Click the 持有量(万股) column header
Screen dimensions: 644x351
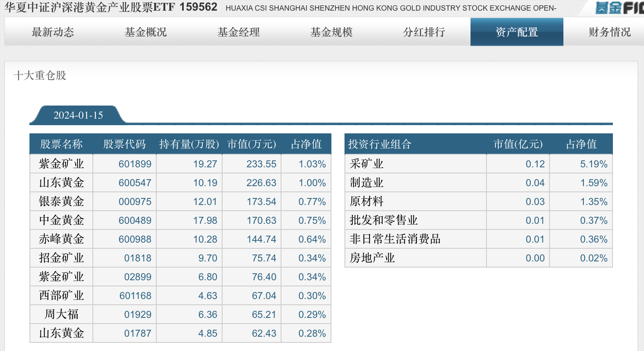tap(189, 144)
